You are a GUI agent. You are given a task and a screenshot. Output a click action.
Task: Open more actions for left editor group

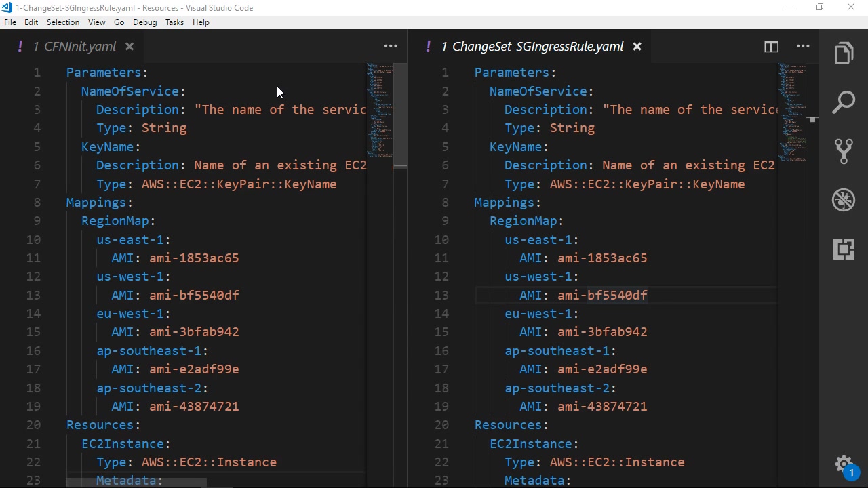(391, 46)
